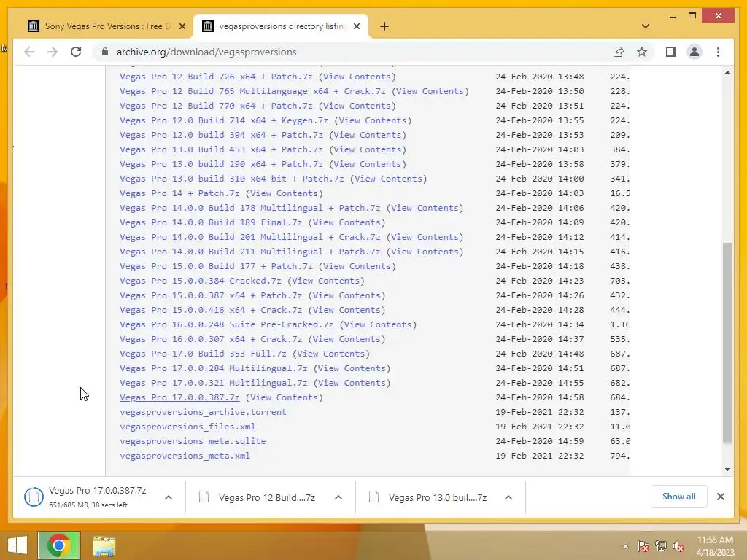
Task: Open vegasproversions_files.xml
Action: pos(187,427)
